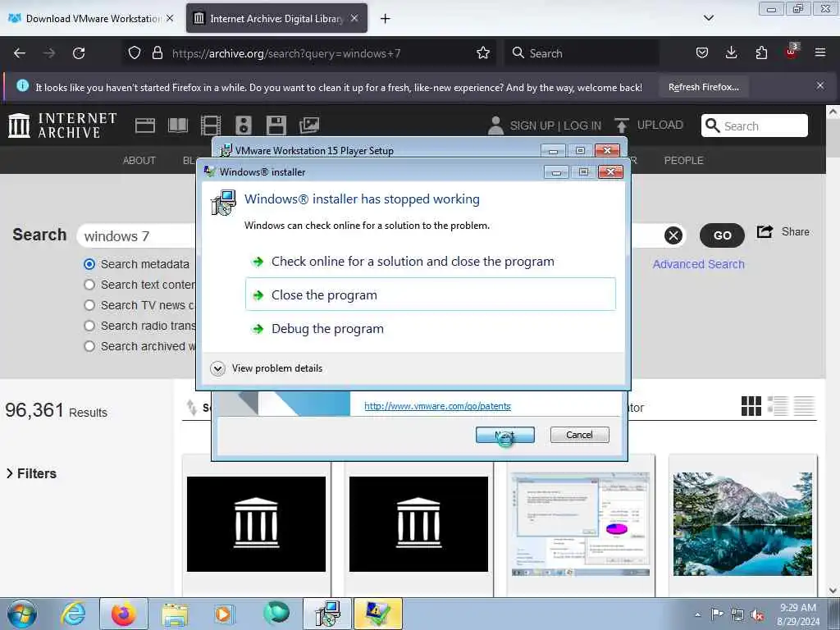Show site information padlock
Image resolution: width=840 pixels, height=630 pixels.
[157, 53]
